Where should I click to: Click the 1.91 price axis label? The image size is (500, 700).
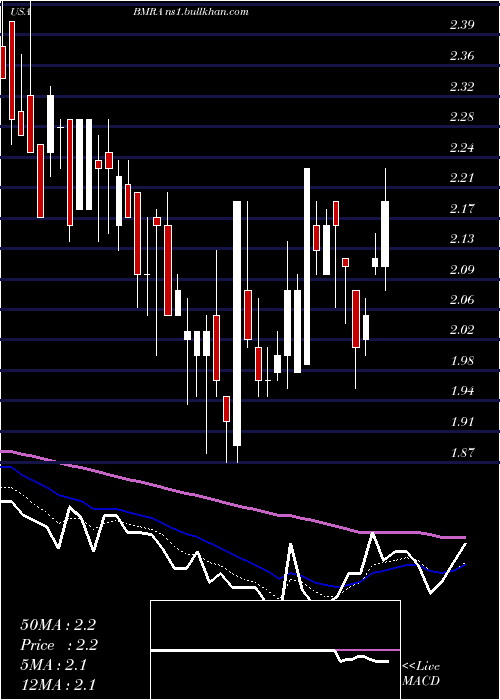(462, 421)
